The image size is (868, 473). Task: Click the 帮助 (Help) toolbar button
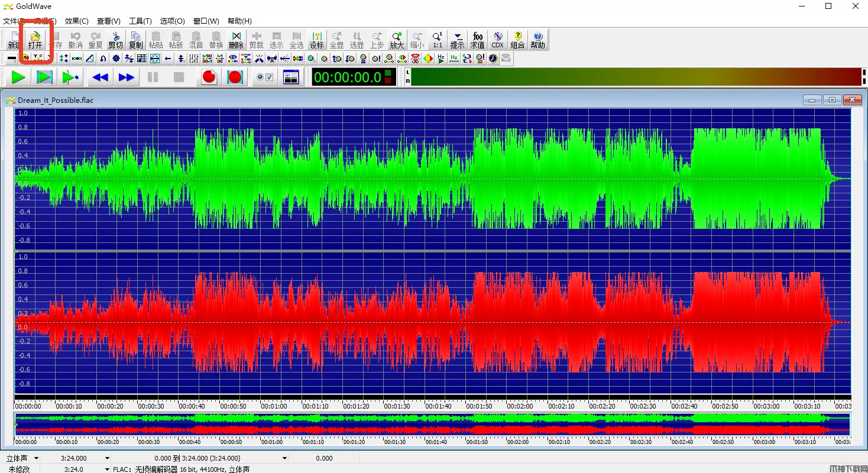537,39
